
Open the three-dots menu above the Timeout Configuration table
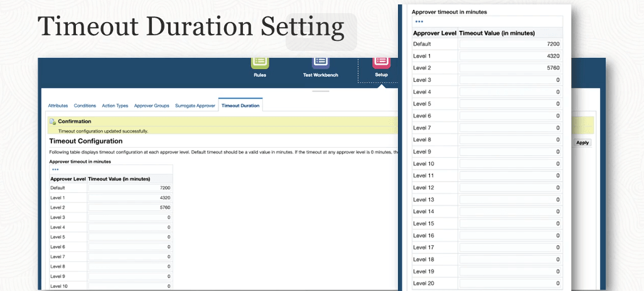55,169
